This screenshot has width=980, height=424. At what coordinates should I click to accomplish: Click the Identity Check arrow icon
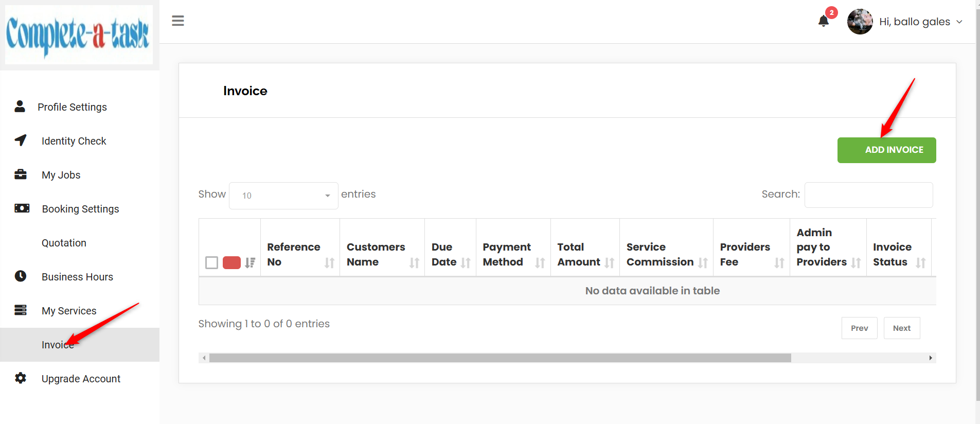coord(21,140)
